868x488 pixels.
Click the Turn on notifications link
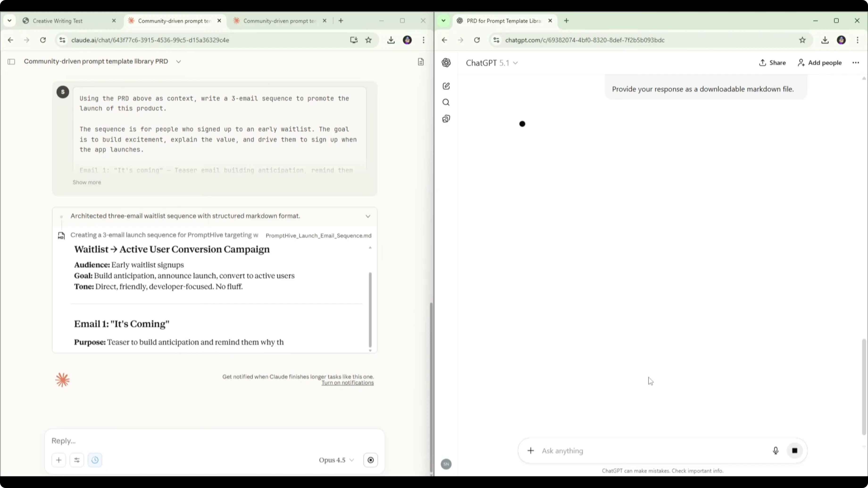coord(348,383)
